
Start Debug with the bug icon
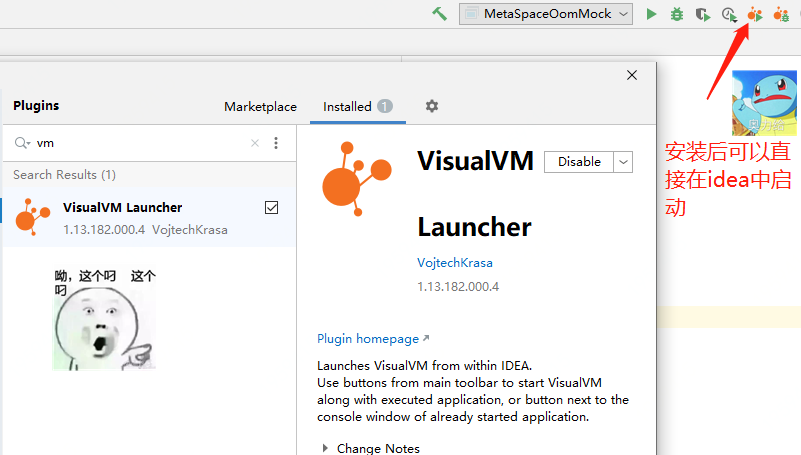click(677, 14)
